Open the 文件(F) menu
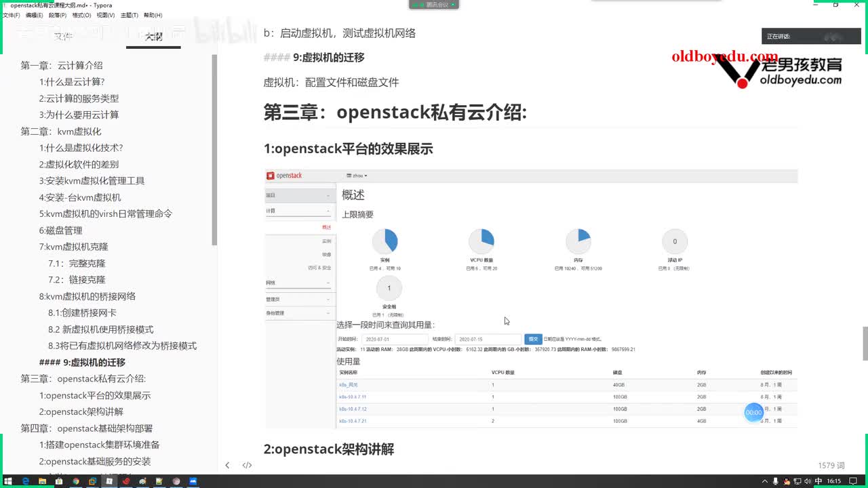The width and height of the screenshot is (868, 488). (11, 15)
